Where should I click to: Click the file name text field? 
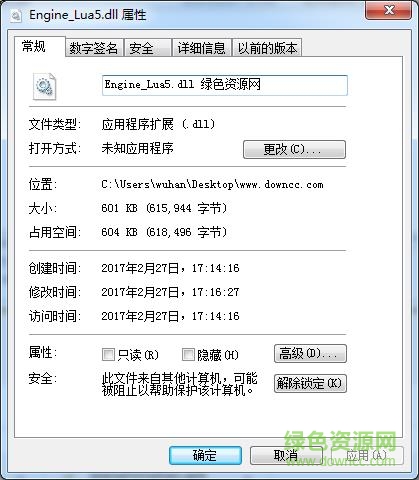tap(225, 85)
